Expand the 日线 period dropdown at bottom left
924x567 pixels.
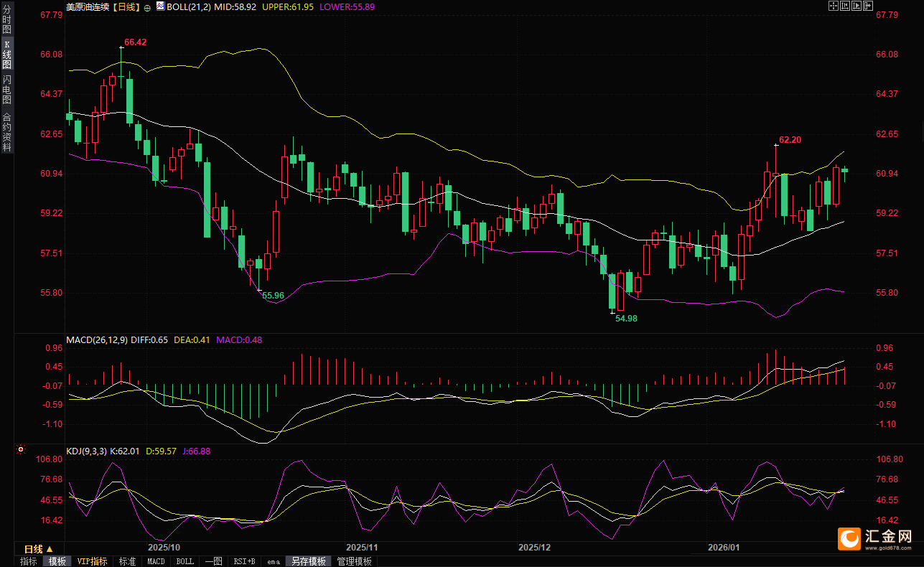click(39, 549)
